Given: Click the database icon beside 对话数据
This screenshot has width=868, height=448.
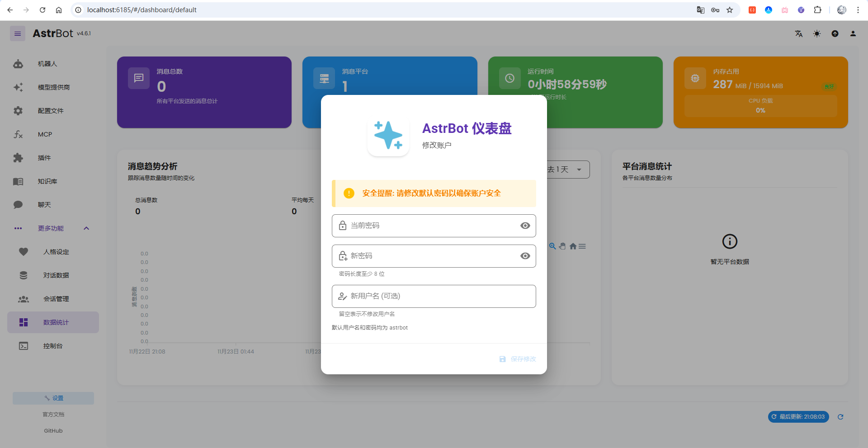Looking at the screenshot, I should (24, 275).
